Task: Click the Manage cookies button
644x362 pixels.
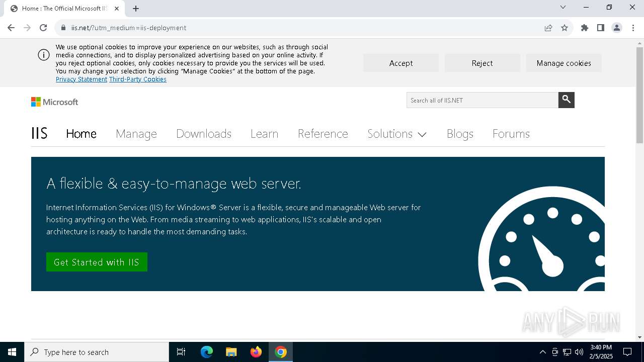Action: coord(563,63)
